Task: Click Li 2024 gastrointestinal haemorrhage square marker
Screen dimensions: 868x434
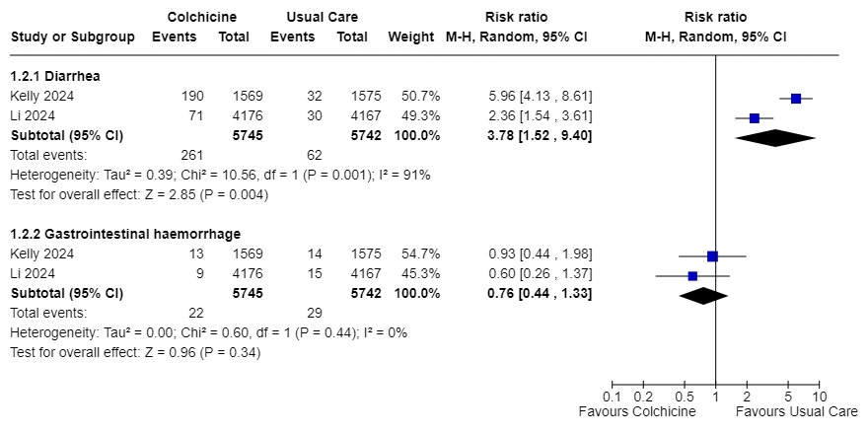Action: (x=692, y=276)
